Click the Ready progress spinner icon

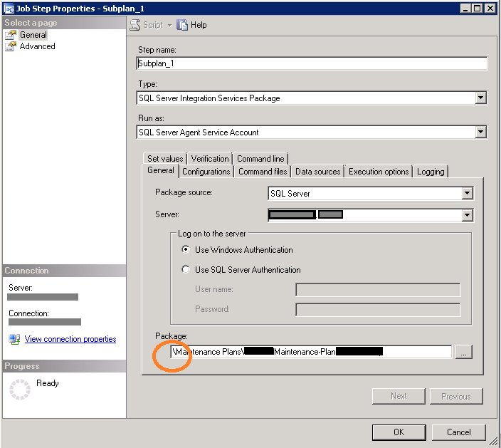20,390
